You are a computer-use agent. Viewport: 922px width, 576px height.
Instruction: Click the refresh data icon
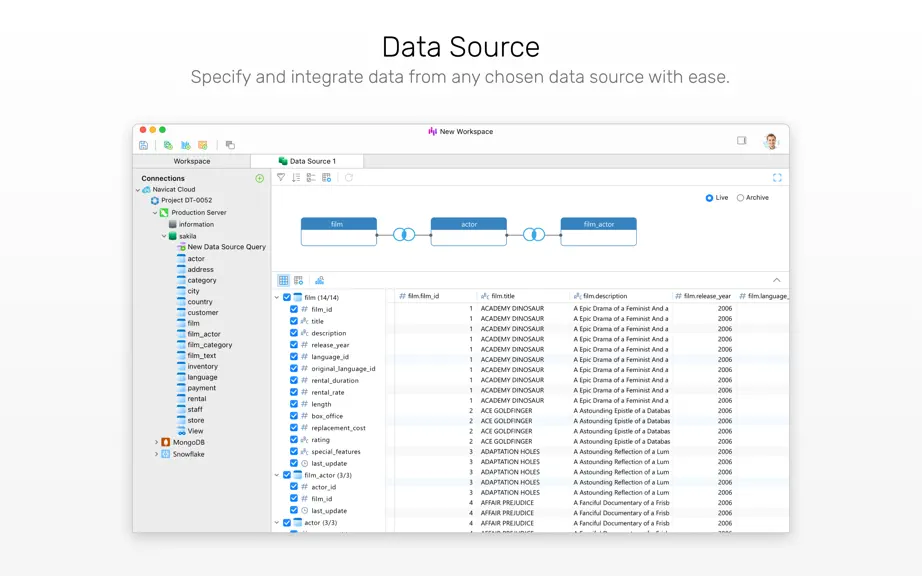click(x=349, y=178)
